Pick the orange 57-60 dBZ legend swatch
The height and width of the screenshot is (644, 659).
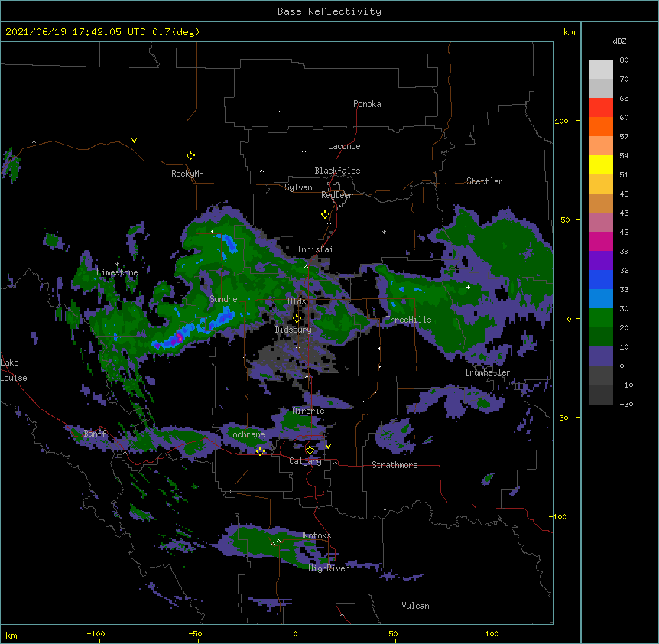click(601, 126)
